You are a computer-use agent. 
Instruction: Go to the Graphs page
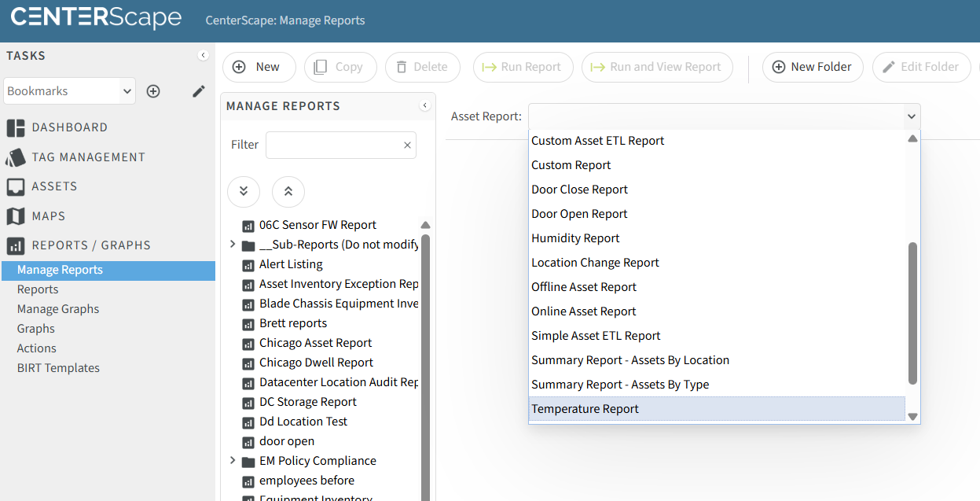click(x=36, y=329)
